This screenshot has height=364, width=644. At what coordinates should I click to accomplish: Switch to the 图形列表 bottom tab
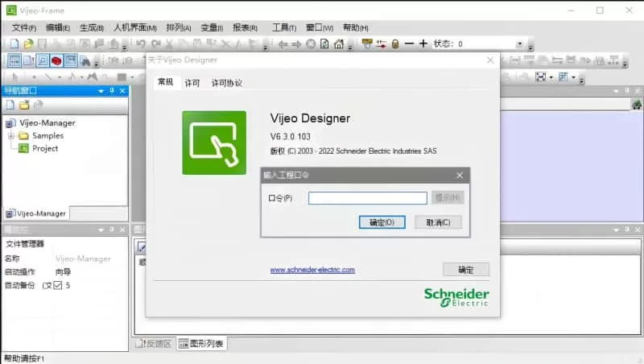(x=201, y=344)
